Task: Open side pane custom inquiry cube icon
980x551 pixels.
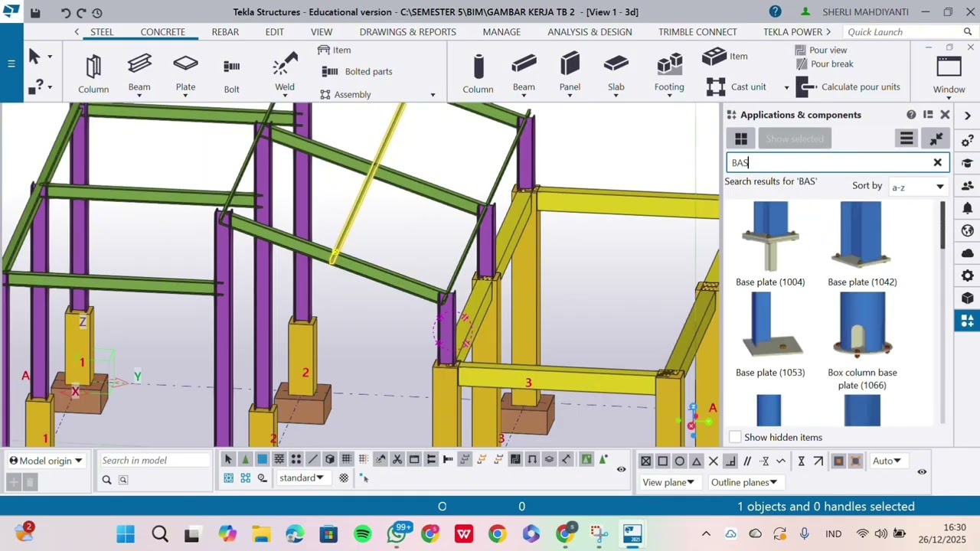Action: pos(968,298)
